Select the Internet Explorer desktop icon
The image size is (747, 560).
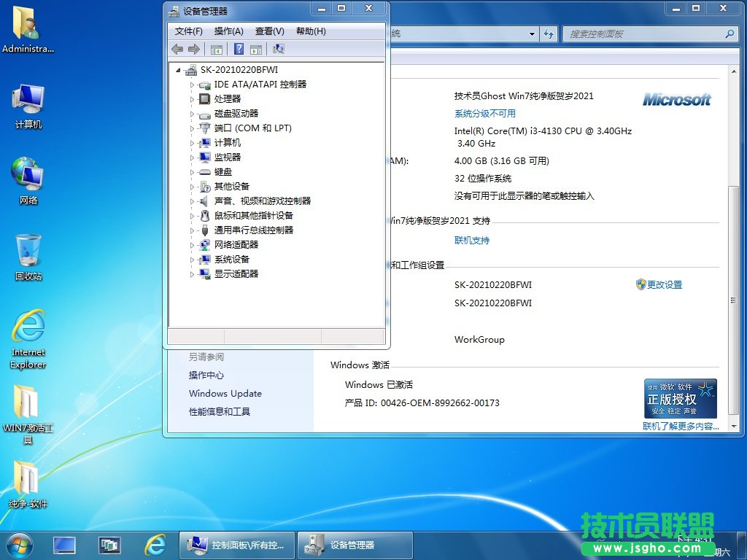(x=28, y=338)
